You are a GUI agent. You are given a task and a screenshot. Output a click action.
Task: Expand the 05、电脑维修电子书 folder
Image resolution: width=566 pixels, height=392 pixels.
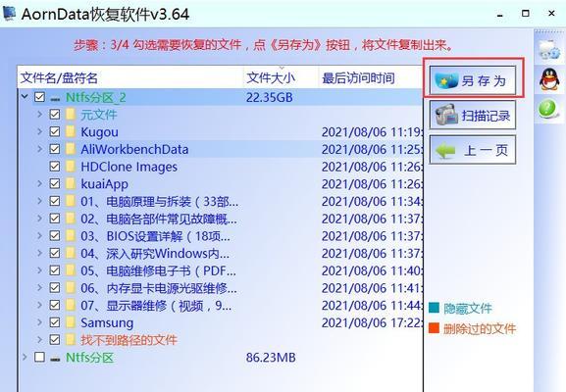[x=39, y=269]
